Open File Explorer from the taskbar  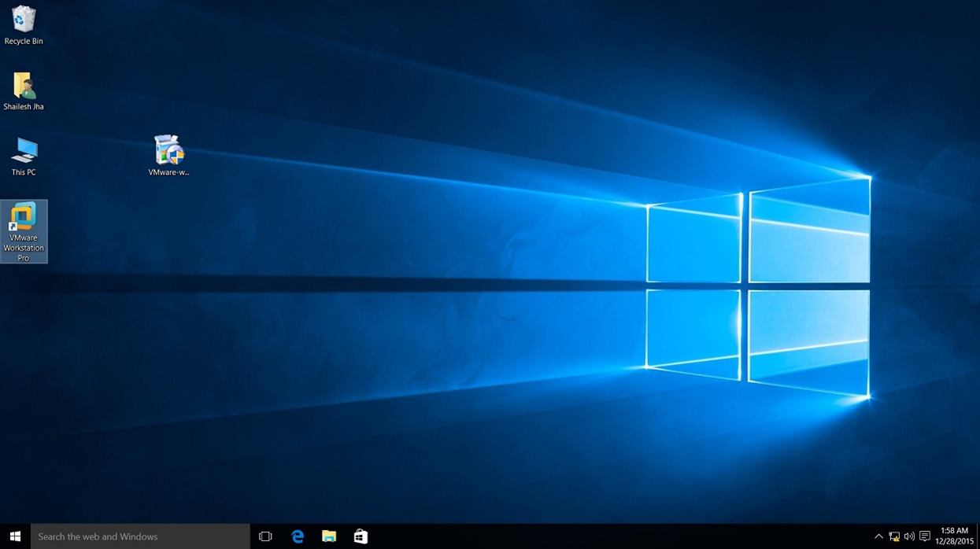pyautogui.click(x=329, y=536)
